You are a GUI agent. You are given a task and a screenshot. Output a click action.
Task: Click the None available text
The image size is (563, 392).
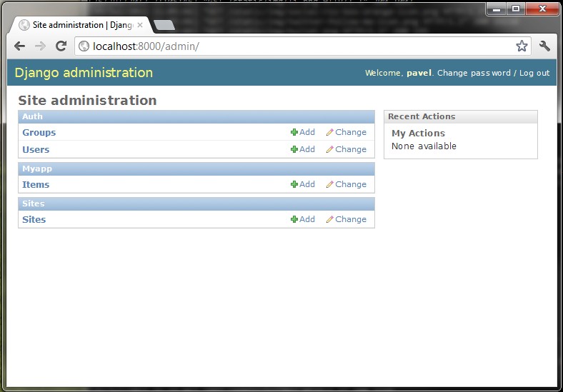[424, 146]
